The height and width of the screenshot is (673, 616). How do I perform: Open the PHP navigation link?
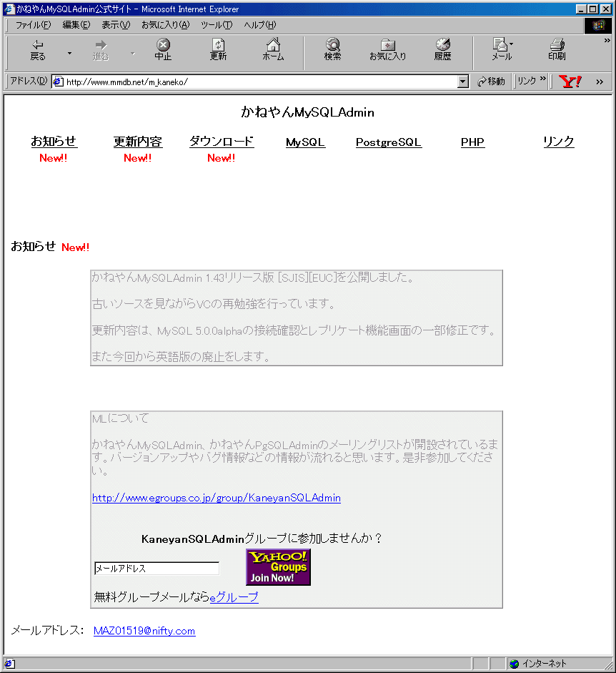tap(473, 142)
